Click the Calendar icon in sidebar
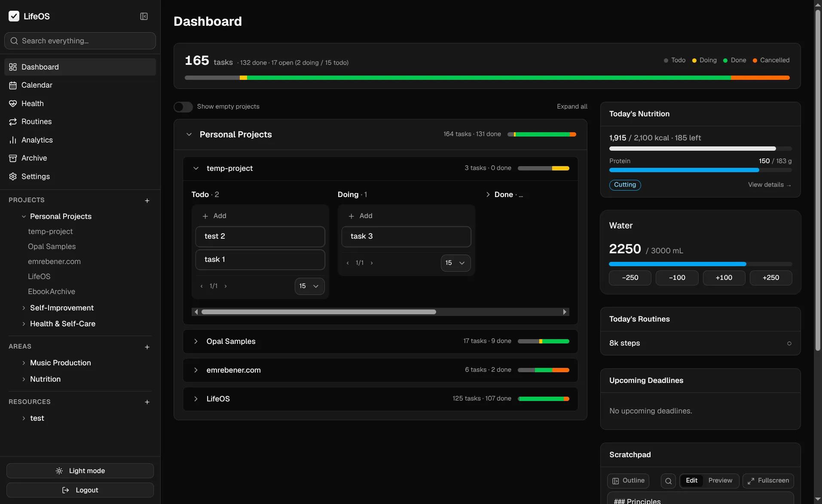This screenshot has width=822, height=504. [x=13, y=85]
